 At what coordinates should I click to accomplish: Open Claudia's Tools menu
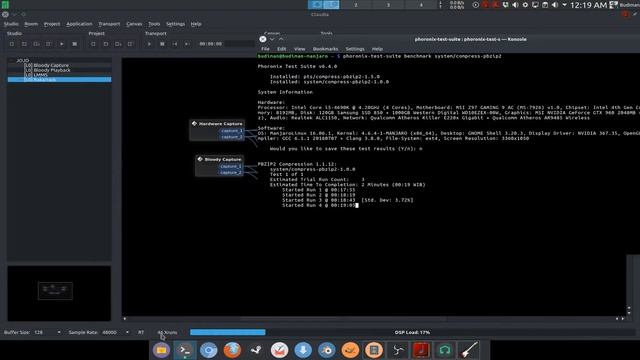[154, 24]
